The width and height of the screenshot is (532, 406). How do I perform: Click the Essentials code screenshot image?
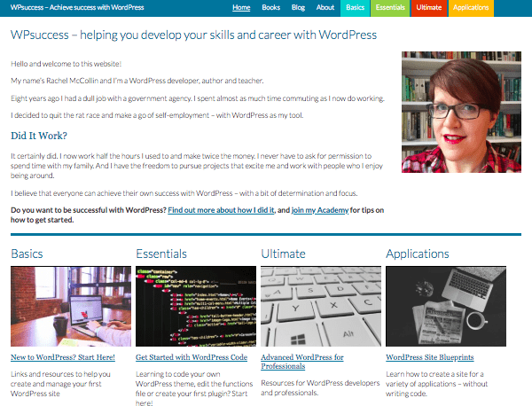[196, 307]
